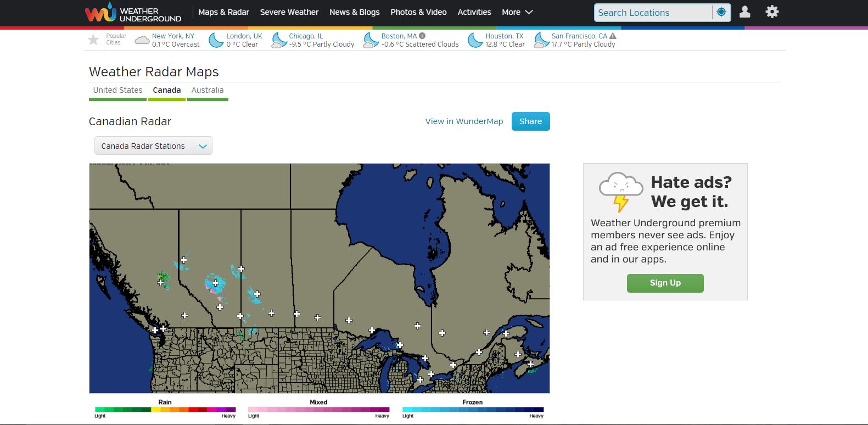Click the Share button
This screenshot has height=425, width=868.
pyautogui.click(x=530, y=121)
